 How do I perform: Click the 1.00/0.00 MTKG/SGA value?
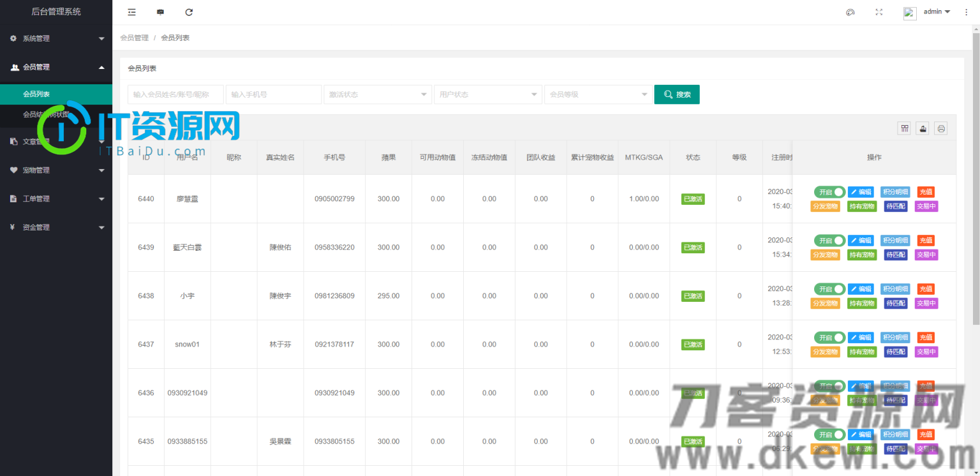click(x=644, y=199)
